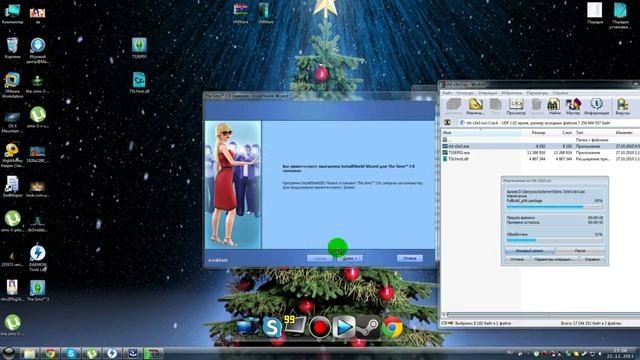The width and height of the screenshot is (640, 360).
Task: Click the up-one-level icon beside WinRAR path
Action: 447,122
